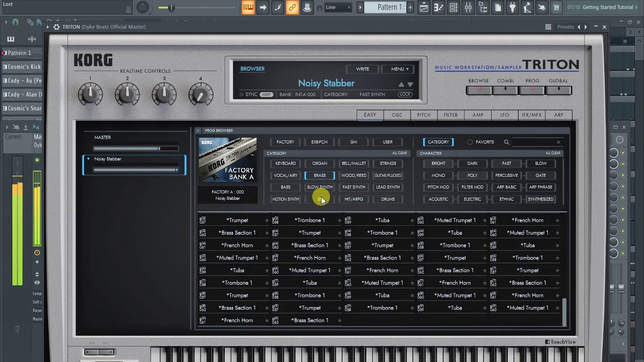
Task: Click the plug icon in toolbar
Action: click(x=513, y=7)
